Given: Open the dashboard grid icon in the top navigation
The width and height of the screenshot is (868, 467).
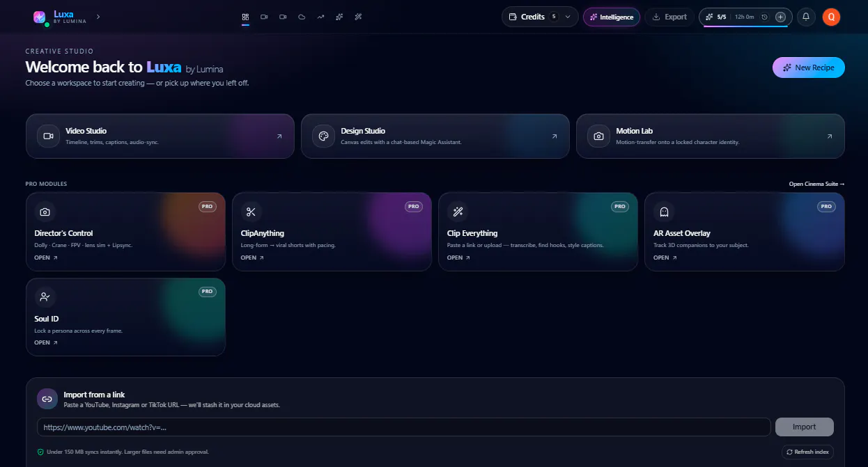Looking at the screenshot, I should 245,17.
